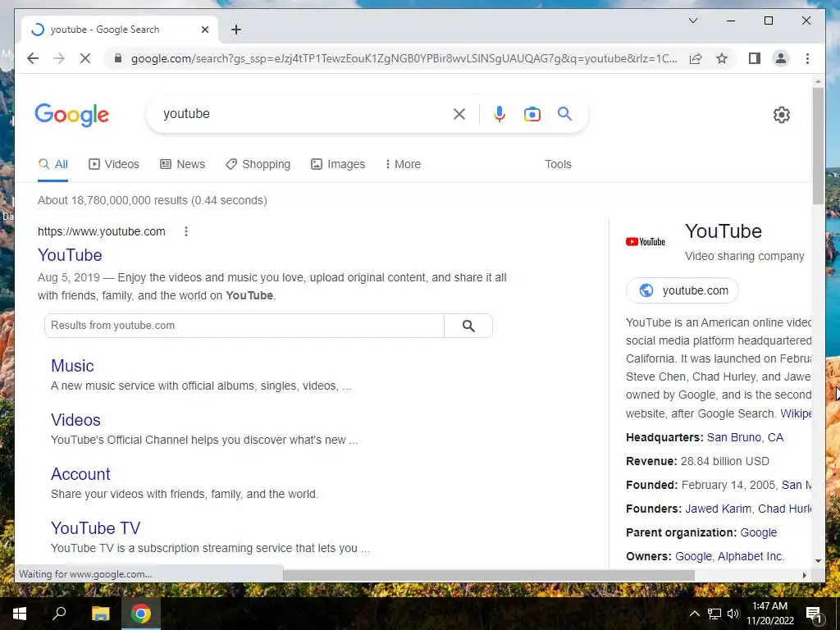Image resolution: width=840 pixels, height=630 pixels.
Task: Click the Results from youtube.com field
Action: point(244,326)
